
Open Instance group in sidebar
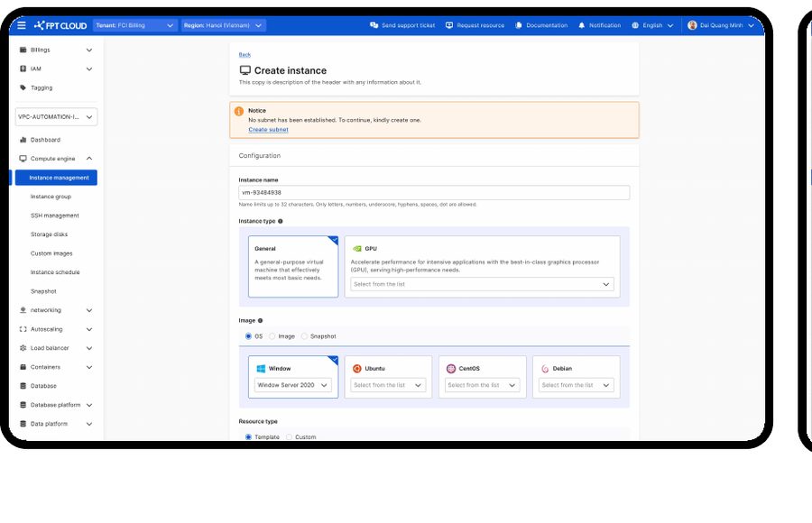(x=51, y=197)
